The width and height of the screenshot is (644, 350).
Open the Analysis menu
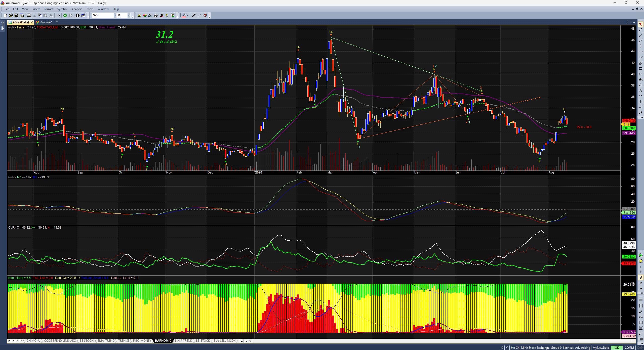(77, 9)
